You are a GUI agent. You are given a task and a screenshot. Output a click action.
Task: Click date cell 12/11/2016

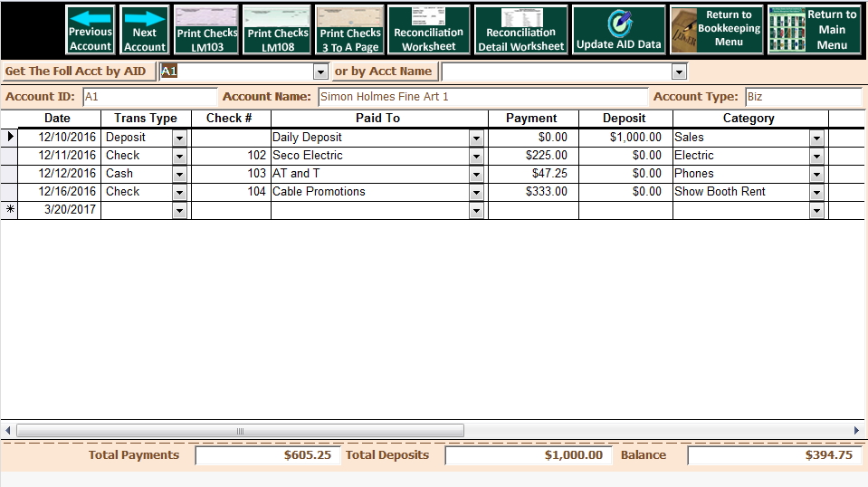point(59,156)
